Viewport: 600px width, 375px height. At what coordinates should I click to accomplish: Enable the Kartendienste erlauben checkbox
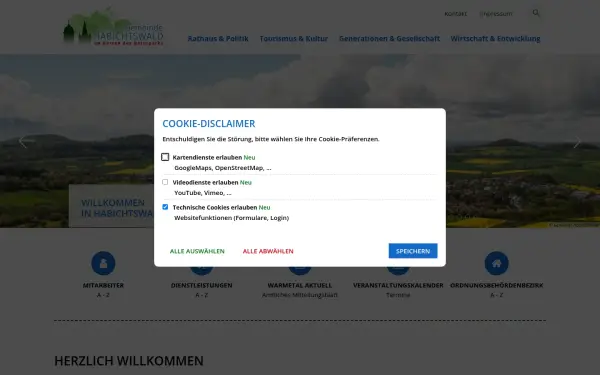[x=165, y=157]
